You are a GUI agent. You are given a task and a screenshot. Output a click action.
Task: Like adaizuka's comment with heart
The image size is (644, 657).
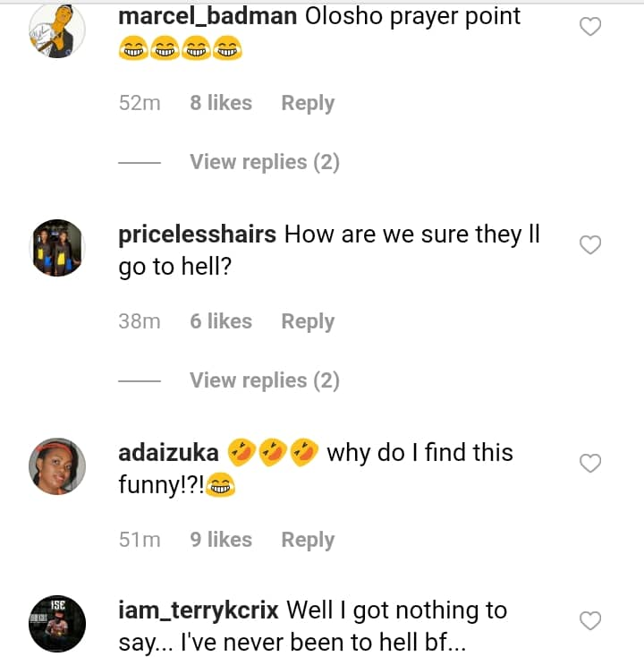[x=590, y=463]
